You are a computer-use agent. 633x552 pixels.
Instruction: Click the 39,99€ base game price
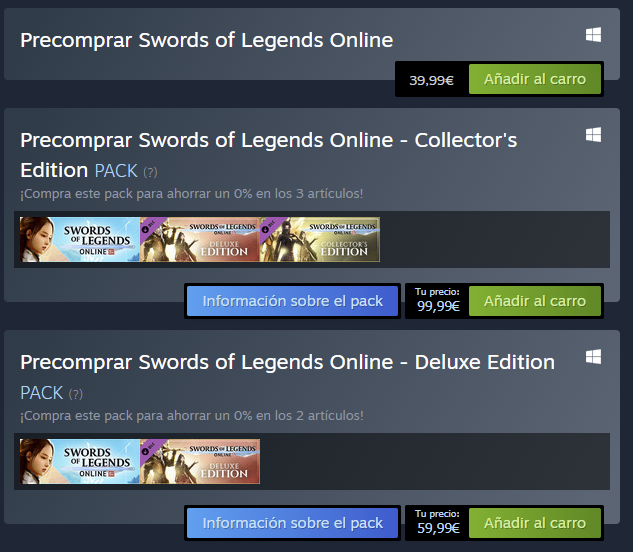[x=431, y=80]
